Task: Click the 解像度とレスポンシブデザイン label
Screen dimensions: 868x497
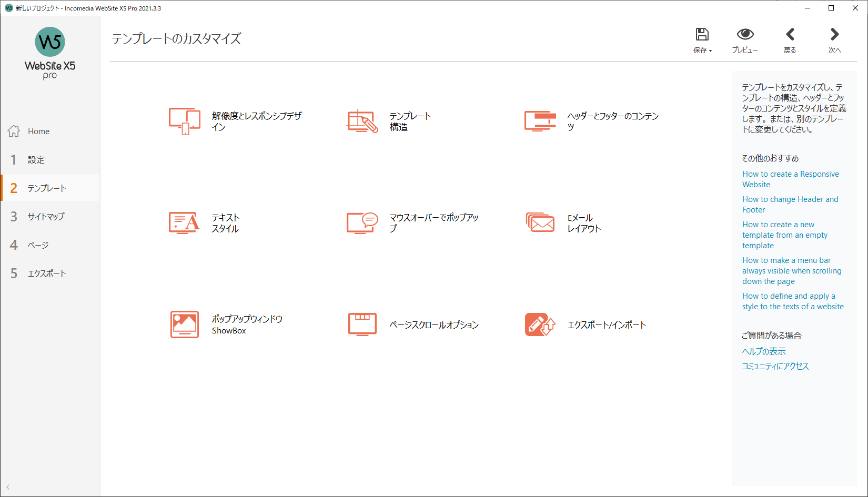Action: click(x=257, y=121)
